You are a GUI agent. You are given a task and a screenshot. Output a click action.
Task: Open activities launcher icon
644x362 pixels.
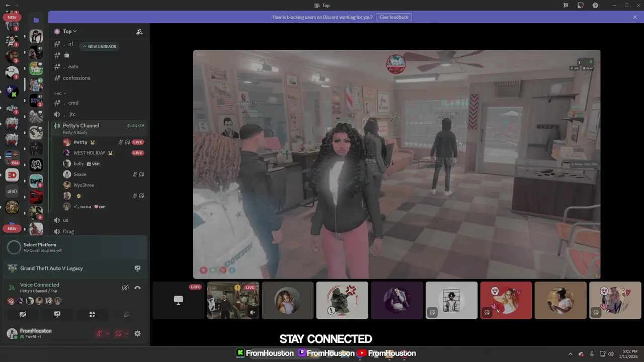click(92, 314)
